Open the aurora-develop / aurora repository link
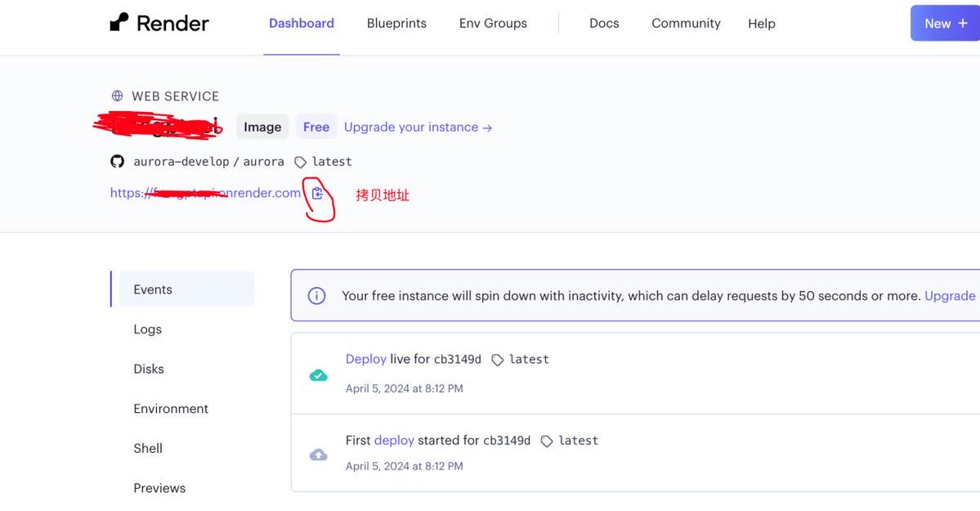 208,161
